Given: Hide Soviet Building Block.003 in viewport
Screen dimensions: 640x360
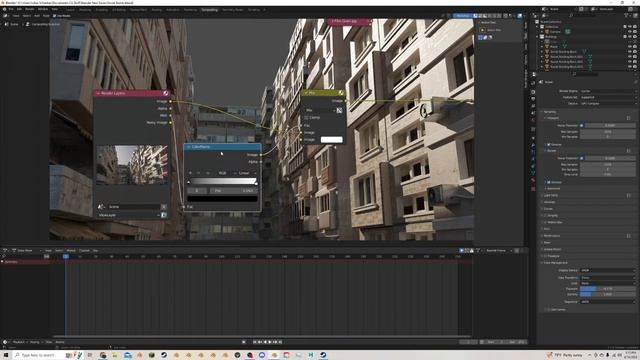Looking at the screenshot, I should 629,67.
